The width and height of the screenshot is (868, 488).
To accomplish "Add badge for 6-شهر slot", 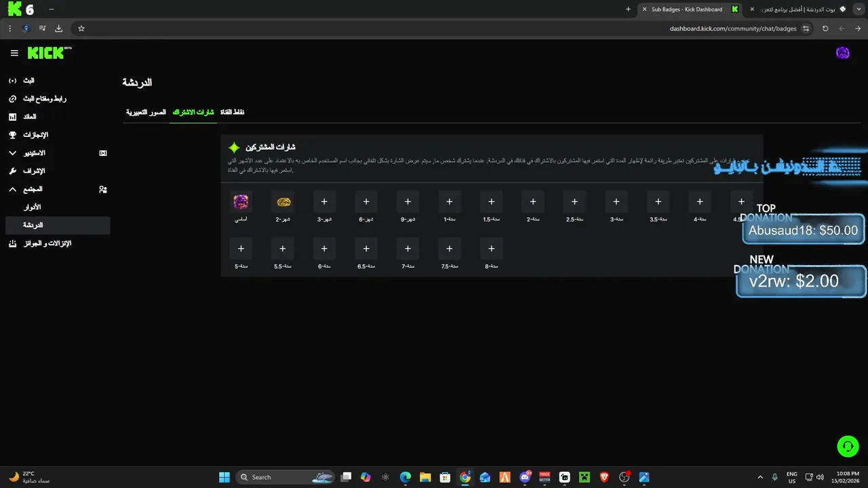I will pos(366,202).
